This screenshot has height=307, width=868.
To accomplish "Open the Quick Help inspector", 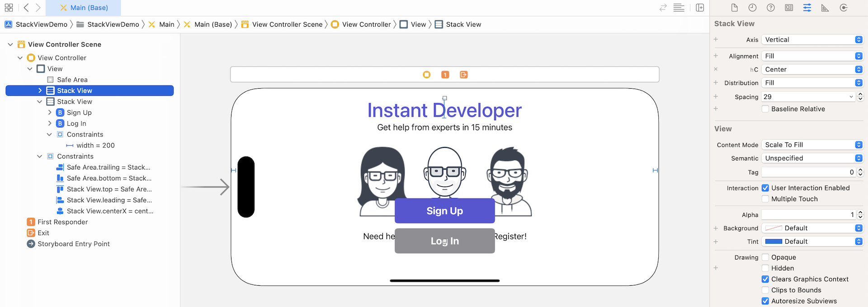I will [x=771, y=8].
